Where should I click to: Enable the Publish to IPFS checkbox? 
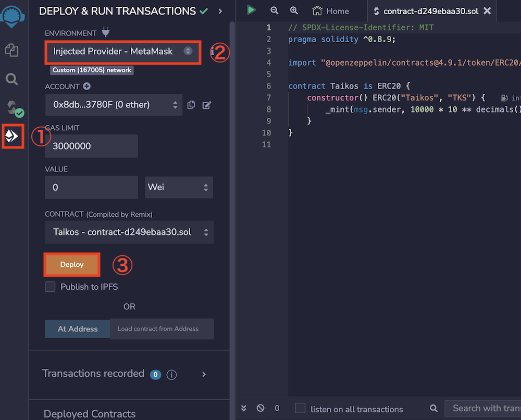[50, 287]
